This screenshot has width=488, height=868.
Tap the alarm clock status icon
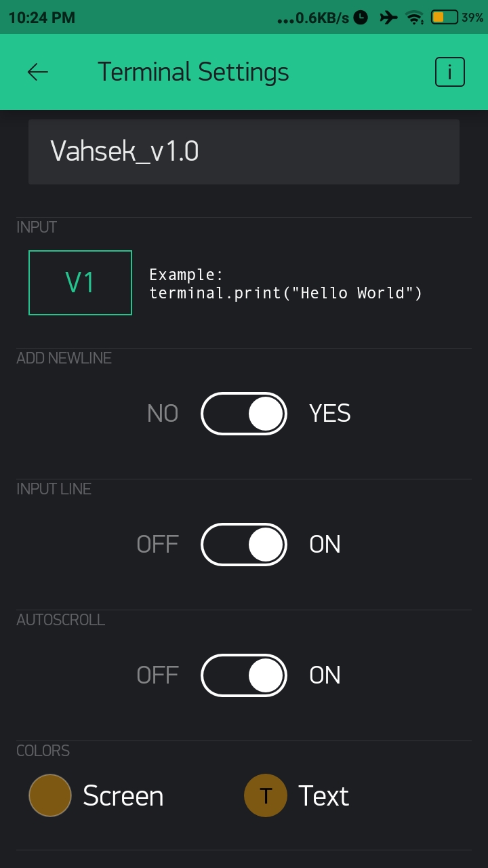(x=360, y=18)
